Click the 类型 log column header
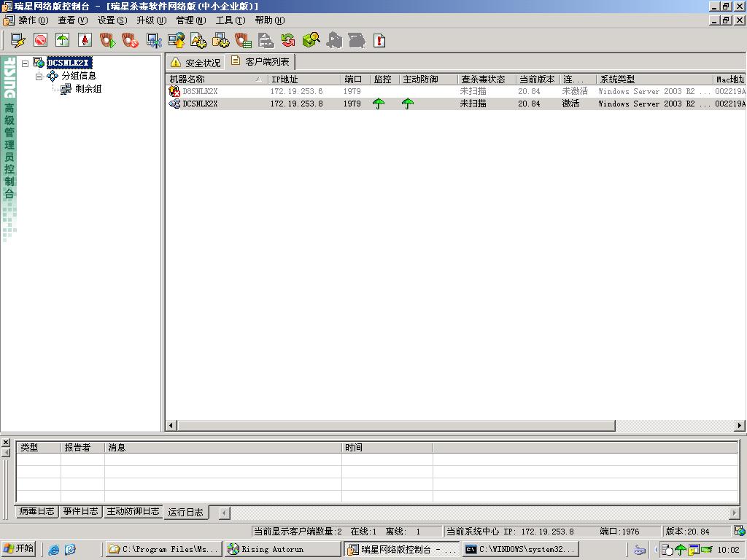 pos(39,448)
